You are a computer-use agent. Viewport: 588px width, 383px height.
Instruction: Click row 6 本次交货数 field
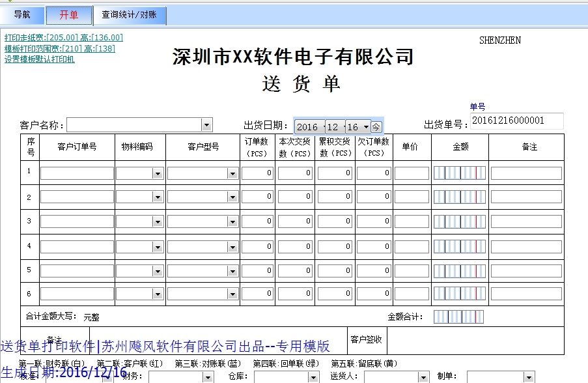(x=295, y=293)
